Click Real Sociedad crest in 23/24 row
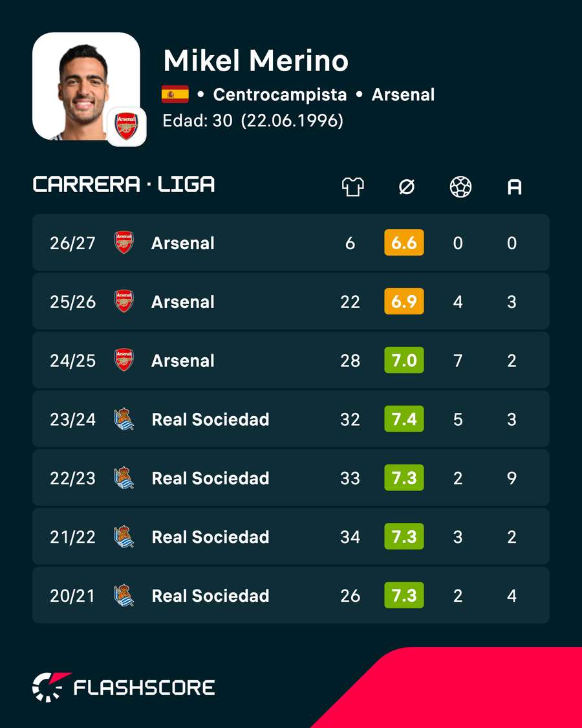Screen dimensions: 582x728 click(x=124, y=419)
